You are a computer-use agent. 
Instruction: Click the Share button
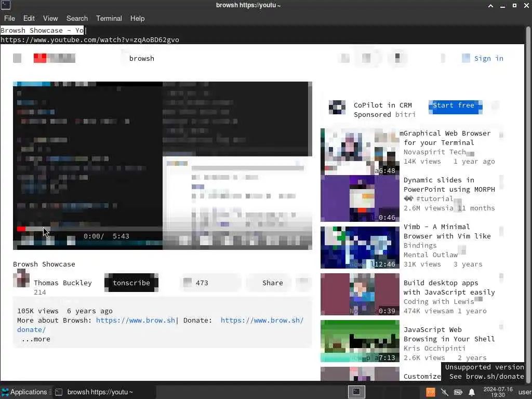point(269,283)
